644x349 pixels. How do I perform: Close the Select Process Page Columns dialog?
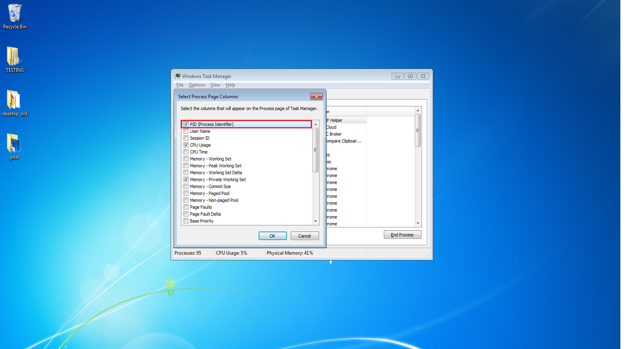click(316, 96)
